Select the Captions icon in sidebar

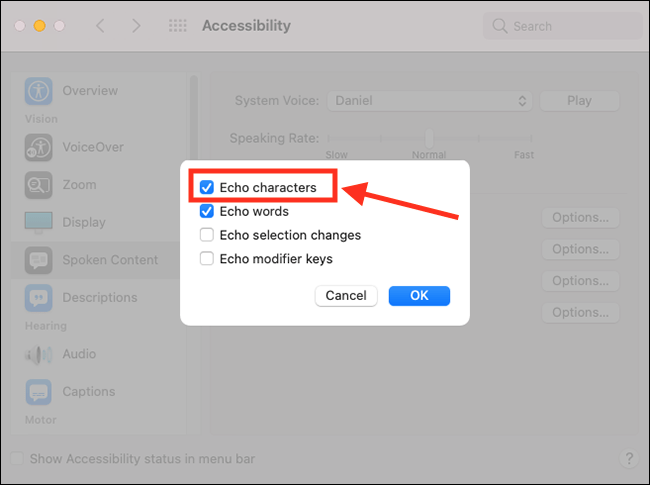39,392
